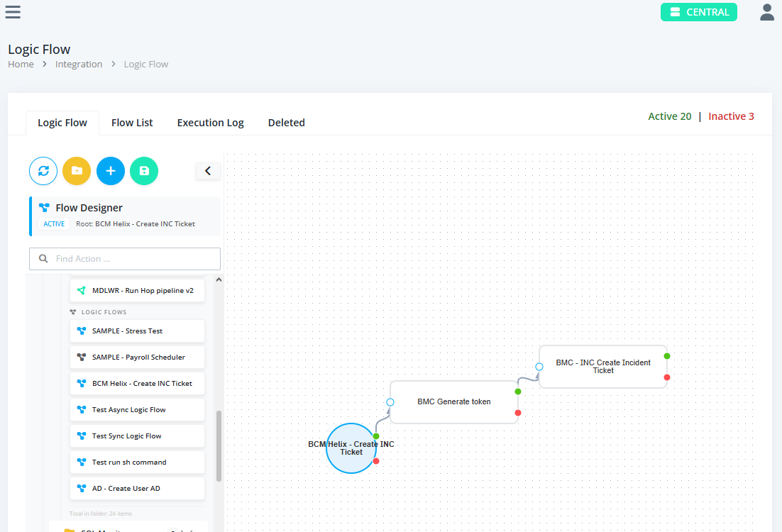Click the AD - Create User AD icon
782x532 pixels.
tap(82, 489)
